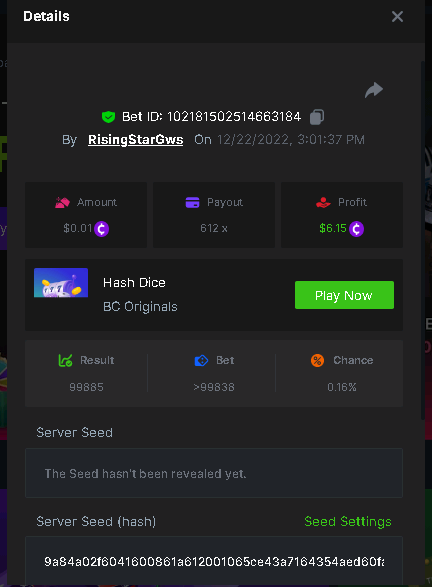Click the orange Chance percent icon
This screenshot has width=432, height=587.
pos(317,361)
